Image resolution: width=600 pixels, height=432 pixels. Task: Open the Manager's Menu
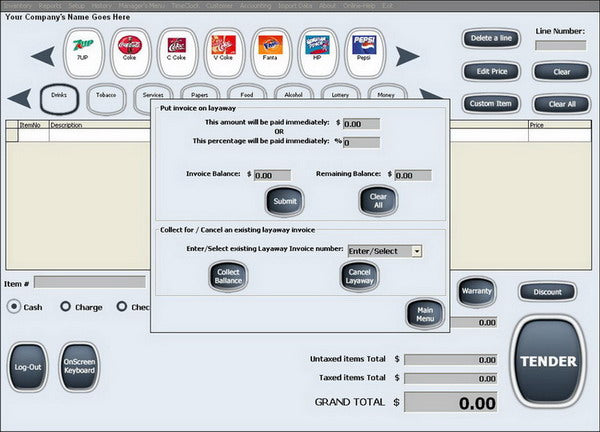coord(142,6)
